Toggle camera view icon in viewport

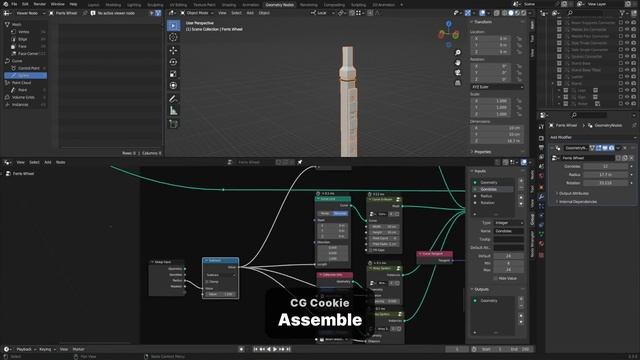coord(458,73)
